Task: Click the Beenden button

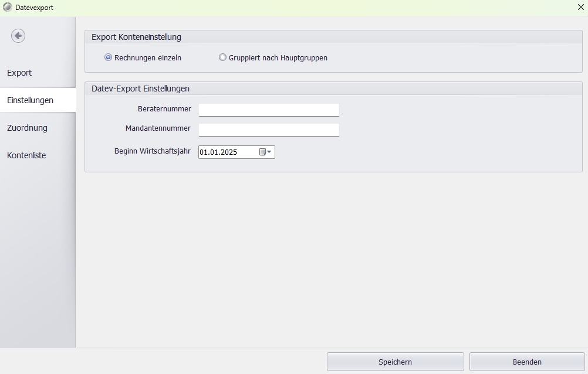Action: (526, 362)
